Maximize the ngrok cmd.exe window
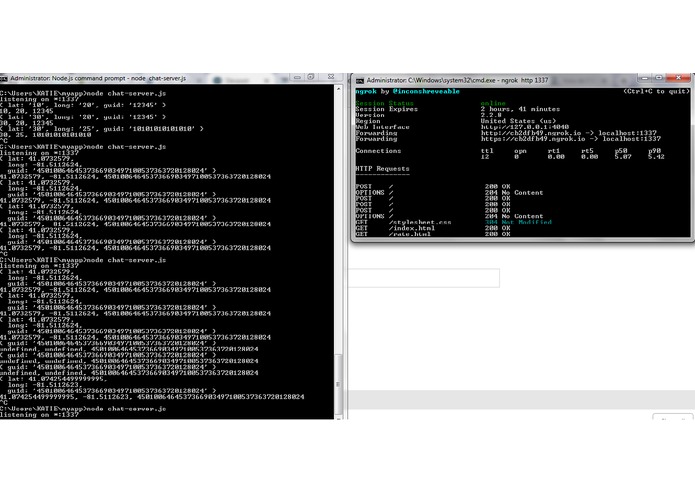Viewport: 695px width, 494px height. pos(659,78)
